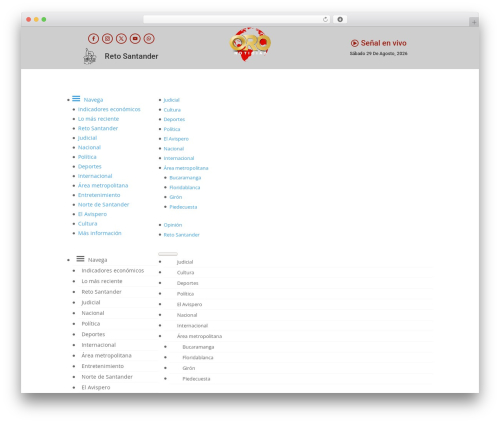Screen dimensions: 500x423
Task: Open the gray El Avispero item below Norte de Santander
Action: (x=96, y=387)
